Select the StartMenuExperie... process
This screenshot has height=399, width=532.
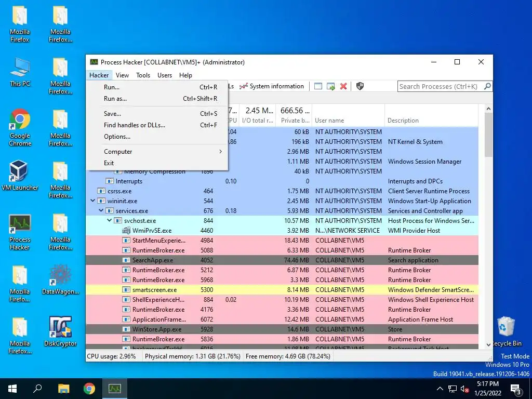coord(282,240)
